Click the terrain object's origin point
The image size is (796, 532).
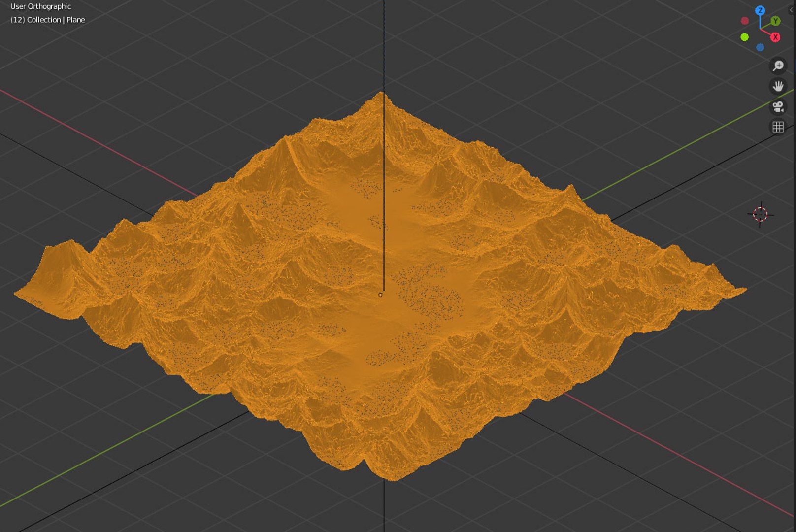point(380,295)
